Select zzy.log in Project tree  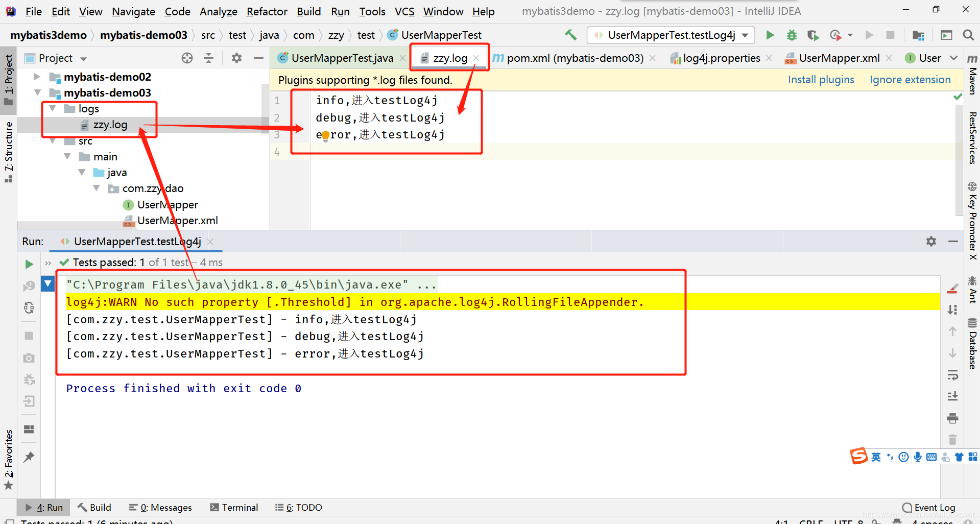point(110,125)
